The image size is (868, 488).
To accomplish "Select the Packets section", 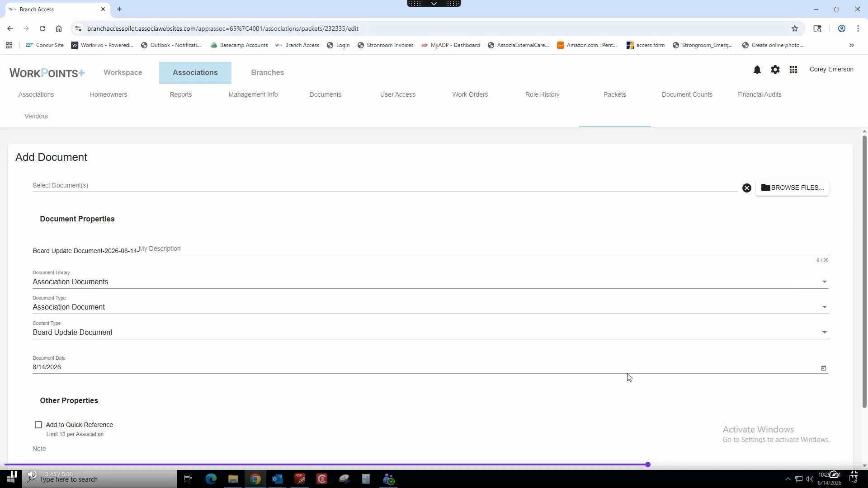I will [x=615, y=94].
